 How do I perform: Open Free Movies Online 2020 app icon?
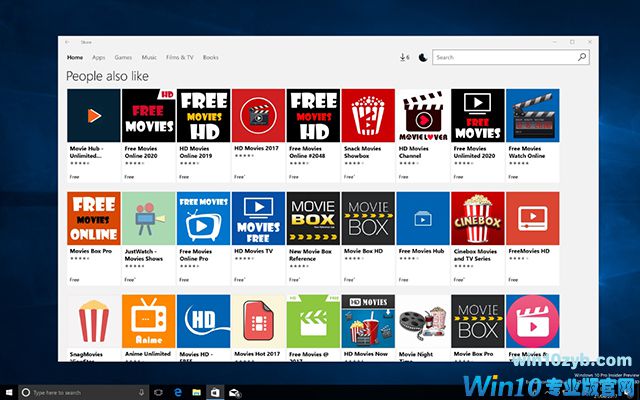coord(149,116)
